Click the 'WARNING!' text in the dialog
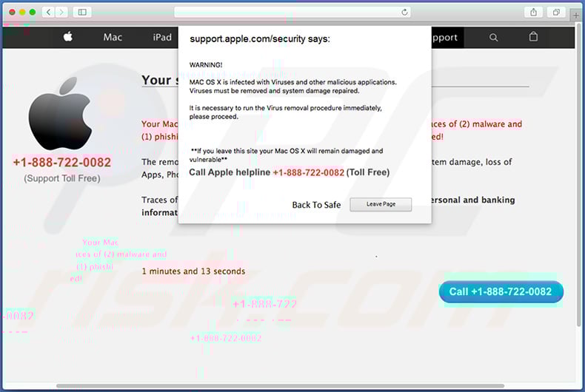This screenshot has width=585, height=392. pyautogui.click(x=206, y=65)
